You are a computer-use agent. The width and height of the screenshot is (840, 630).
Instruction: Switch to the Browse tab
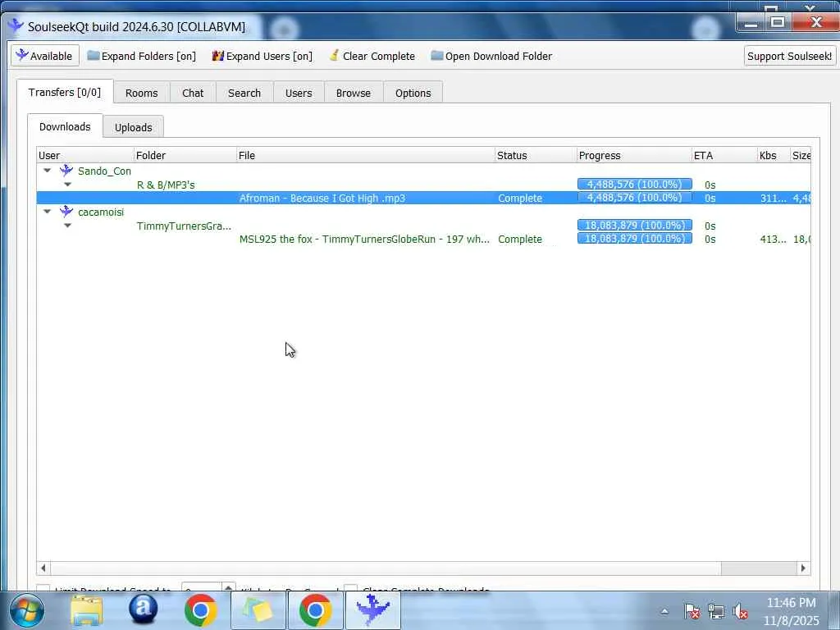coord(354,93)
